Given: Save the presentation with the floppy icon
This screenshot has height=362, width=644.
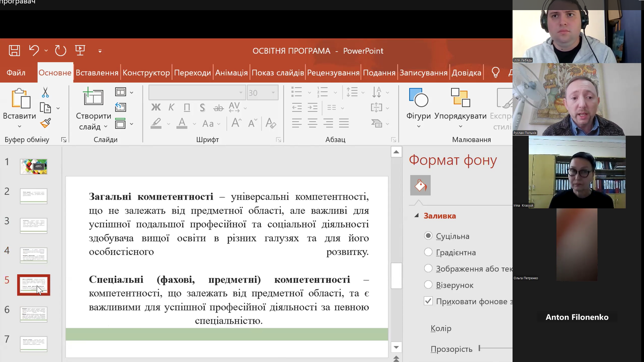Looking at the screenshot, I should pyautogui.click(x=14, y=50).
